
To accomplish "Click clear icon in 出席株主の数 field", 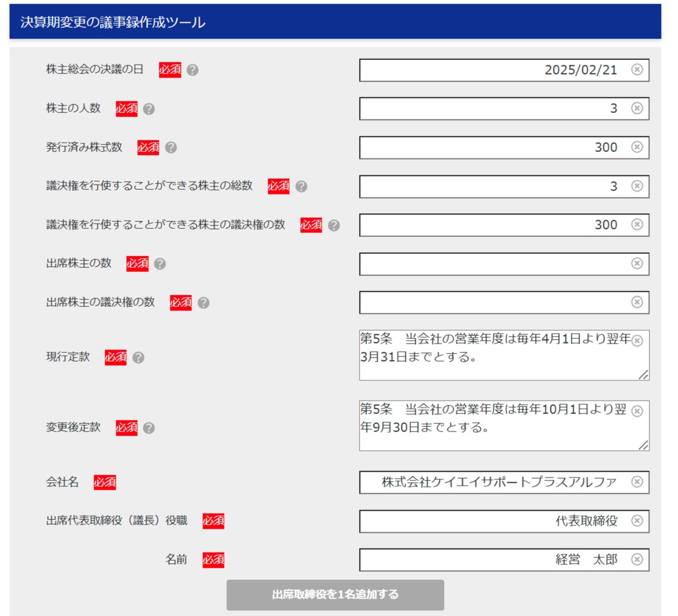I will 637,263.
